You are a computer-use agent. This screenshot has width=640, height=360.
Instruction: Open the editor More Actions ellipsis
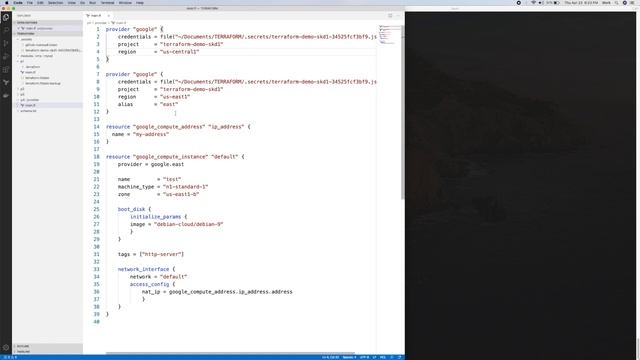pyautogui.click(x=398, y=16)
